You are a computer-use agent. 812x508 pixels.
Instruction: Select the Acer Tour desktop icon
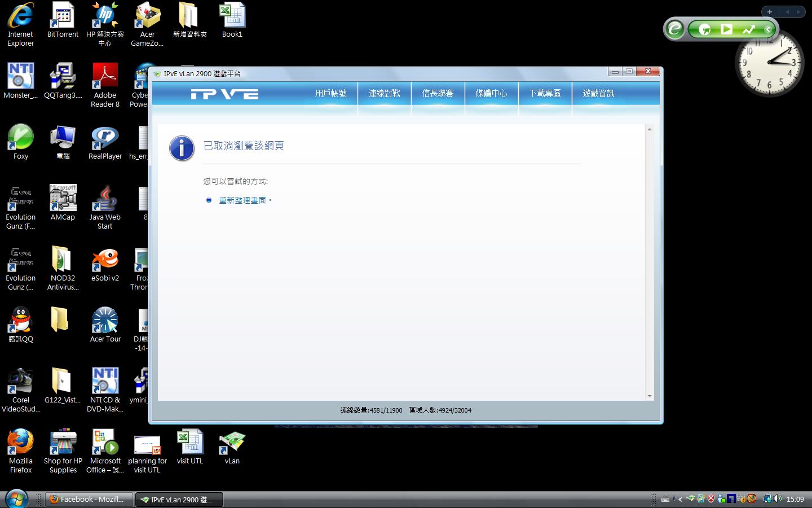pos(105,325)
